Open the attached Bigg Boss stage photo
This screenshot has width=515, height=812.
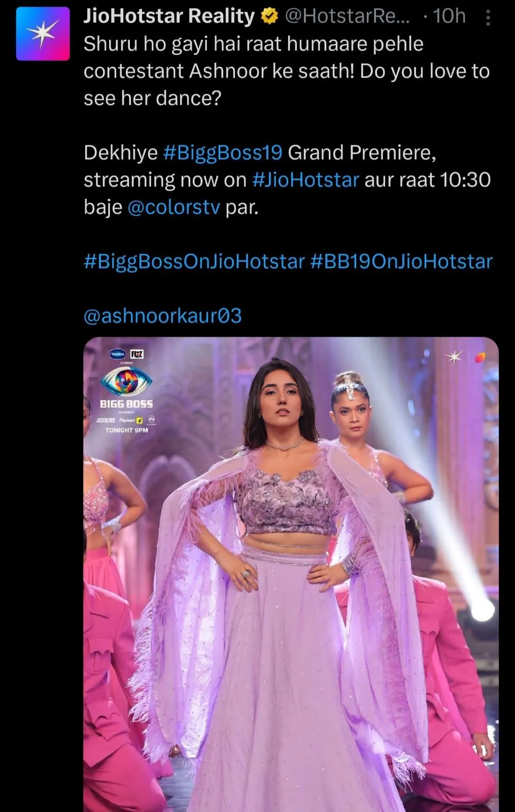291,574
